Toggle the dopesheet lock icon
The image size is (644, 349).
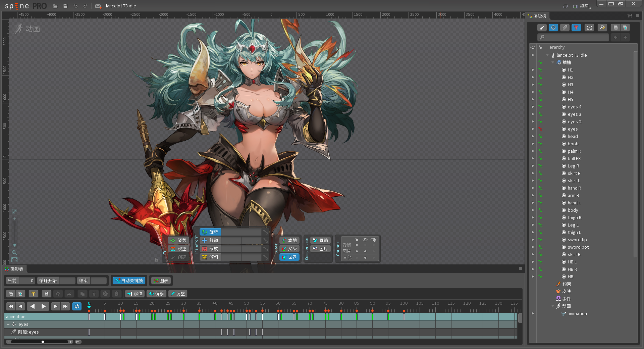pos(47,294)
